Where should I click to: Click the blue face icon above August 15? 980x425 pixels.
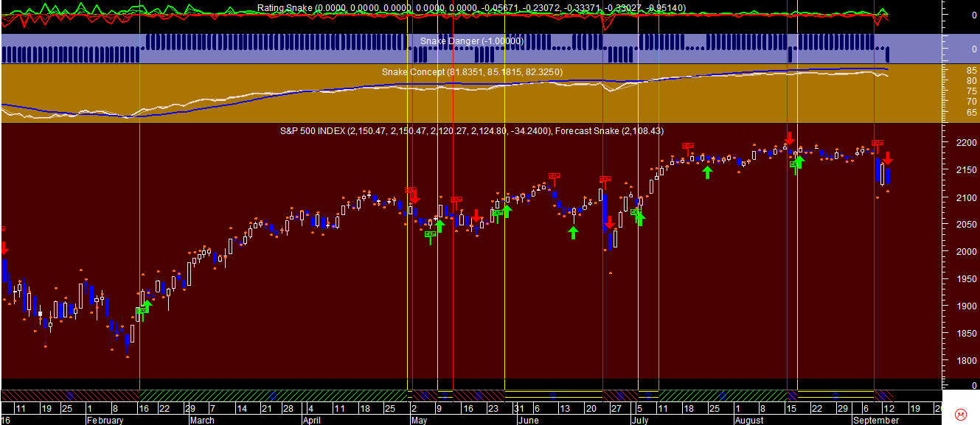(791, 396)
